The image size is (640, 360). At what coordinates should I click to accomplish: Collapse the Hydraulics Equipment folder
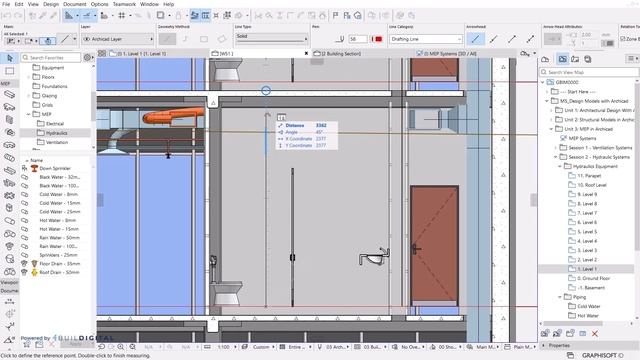(560, 167)
